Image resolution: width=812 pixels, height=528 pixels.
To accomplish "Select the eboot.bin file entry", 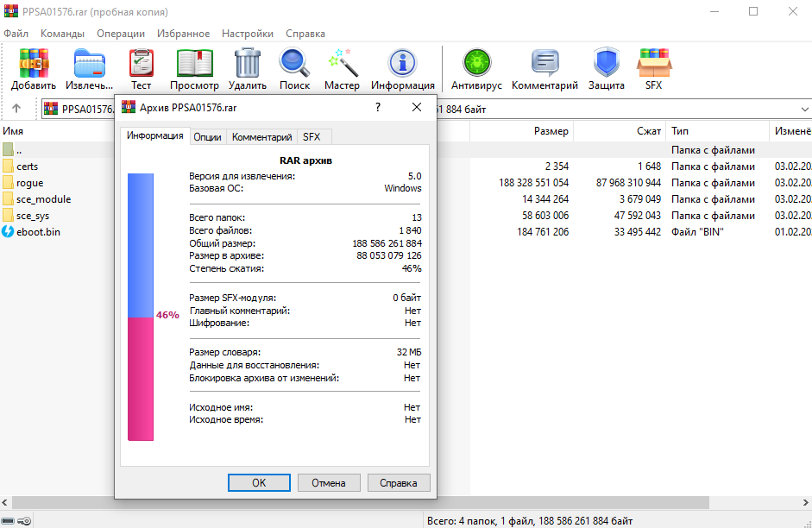I will tap(38, 232).
